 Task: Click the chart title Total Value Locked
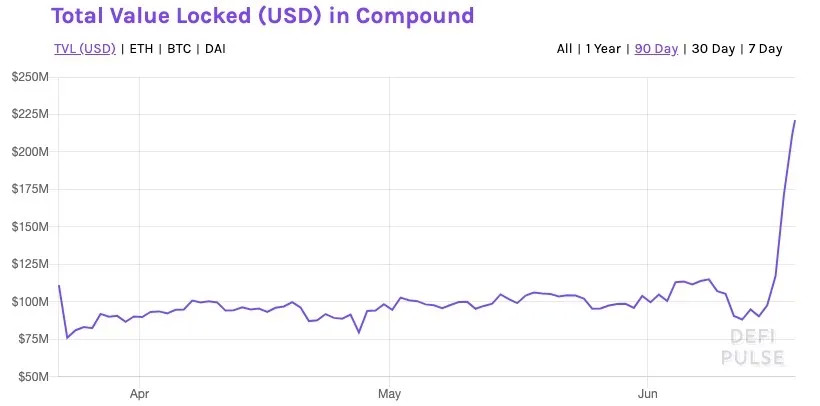point(262,16)
